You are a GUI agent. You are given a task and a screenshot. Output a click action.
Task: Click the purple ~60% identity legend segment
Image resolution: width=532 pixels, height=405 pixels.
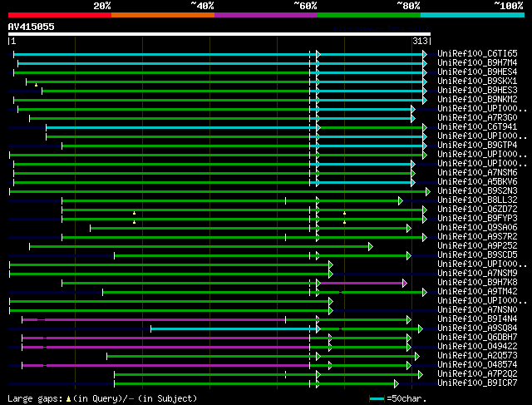[266, 15]
